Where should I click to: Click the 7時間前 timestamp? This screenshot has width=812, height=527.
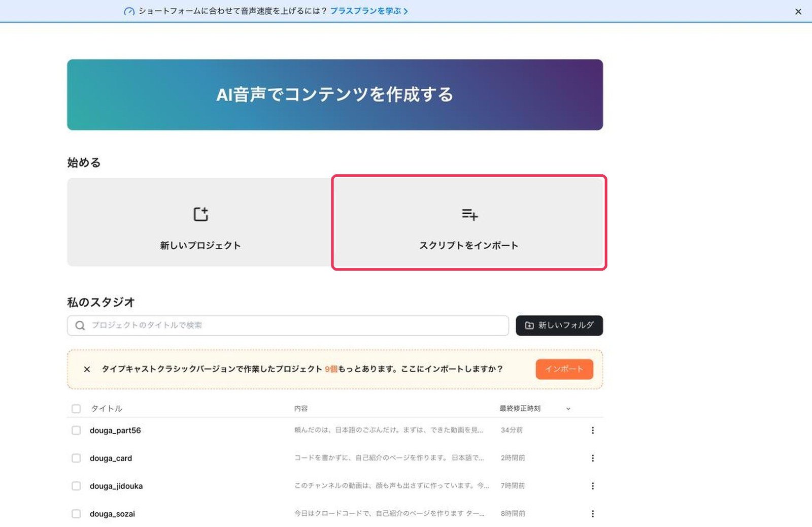[x=513, y=486]
